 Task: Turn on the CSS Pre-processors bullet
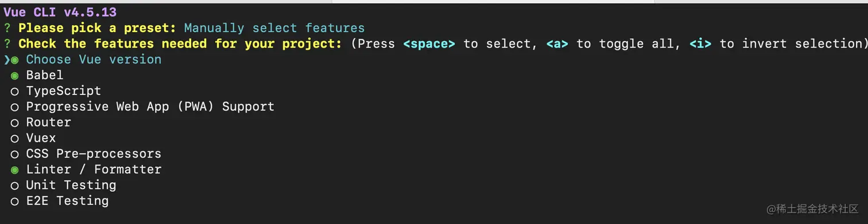(14, 154)
